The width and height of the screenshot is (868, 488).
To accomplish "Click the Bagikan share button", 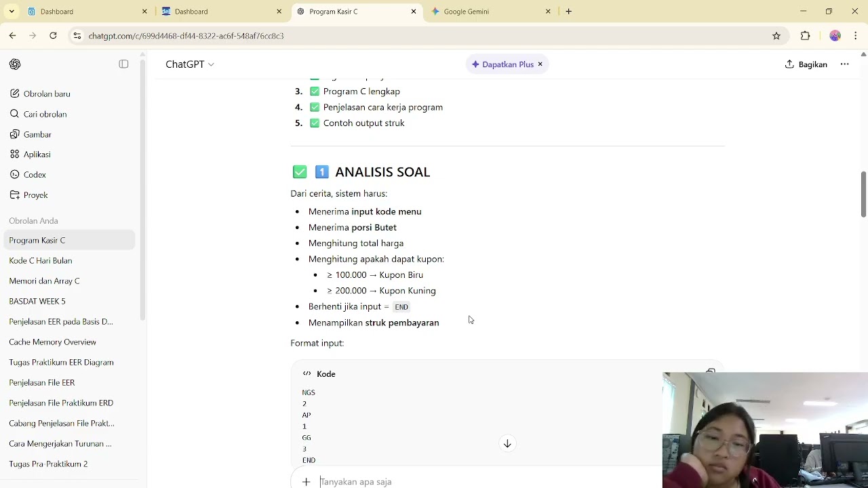I will 806,64.
